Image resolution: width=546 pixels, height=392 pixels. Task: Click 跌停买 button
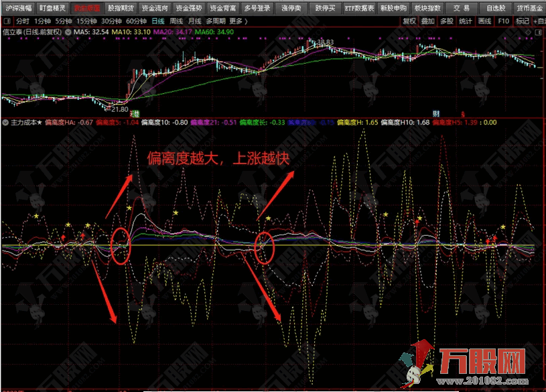tap(325, 7)
